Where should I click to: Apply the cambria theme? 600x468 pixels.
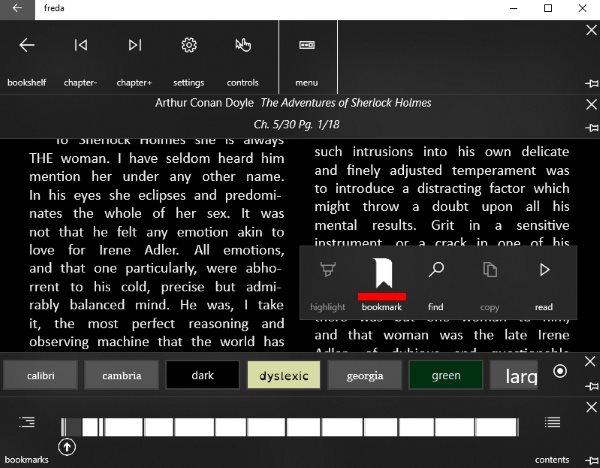point(122,375)
